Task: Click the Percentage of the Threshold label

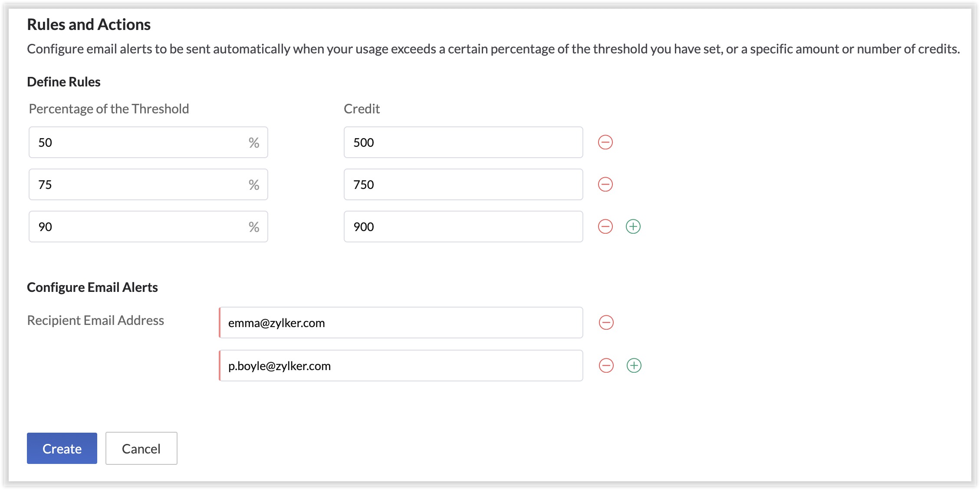Action: 109,109
